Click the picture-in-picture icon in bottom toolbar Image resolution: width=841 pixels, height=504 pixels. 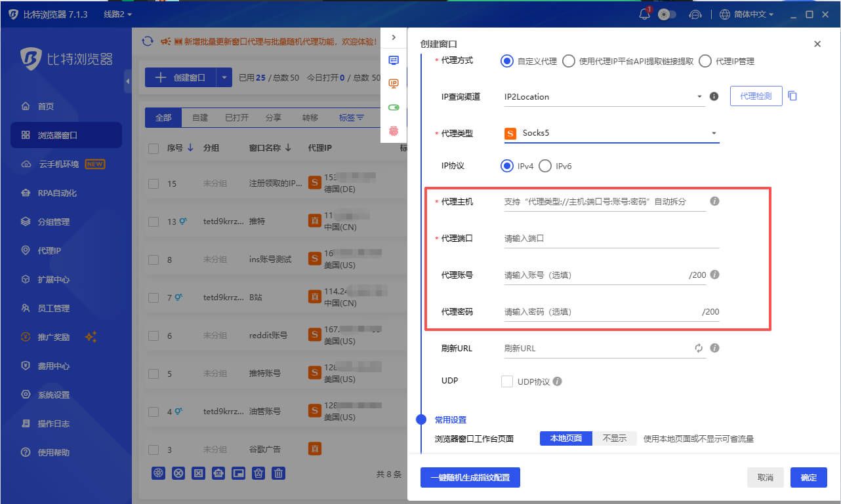(239, 473)
